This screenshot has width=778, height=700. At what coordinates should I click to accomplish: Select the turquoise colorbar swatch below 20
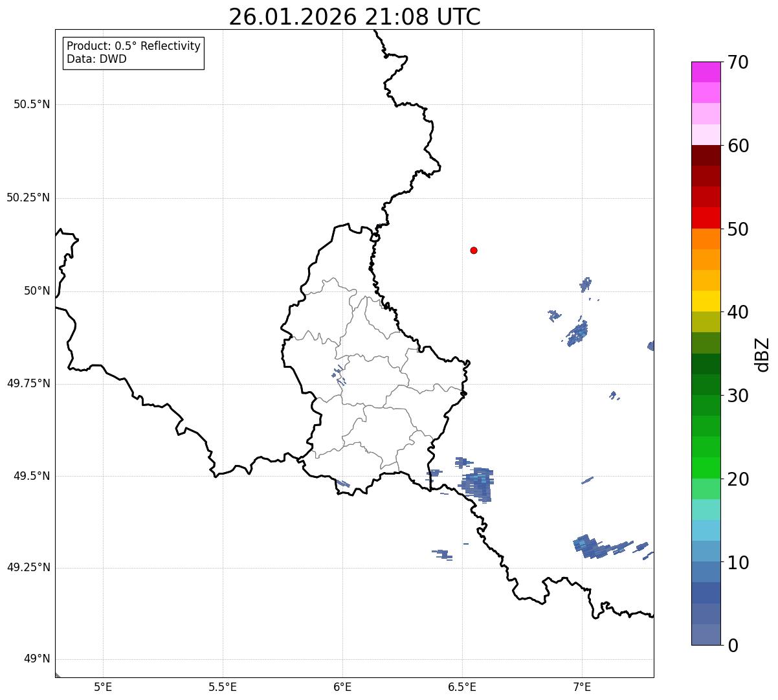[706, 510]
